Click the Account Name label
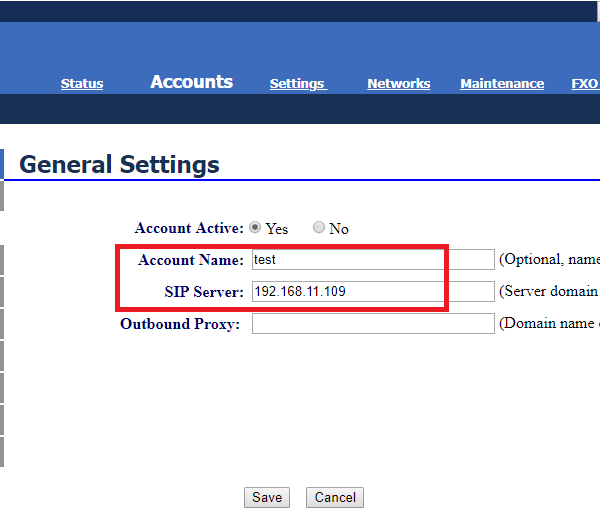This screenshot has height=516, width=600. tap(191, 260)
